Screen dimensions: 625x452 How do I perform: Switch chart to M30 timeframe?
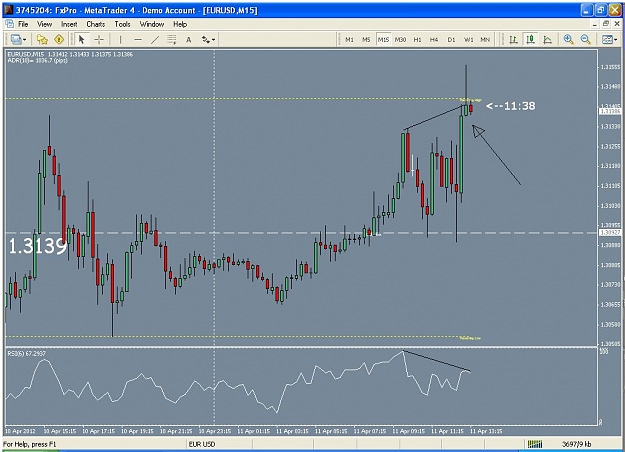tap(400, 39)
